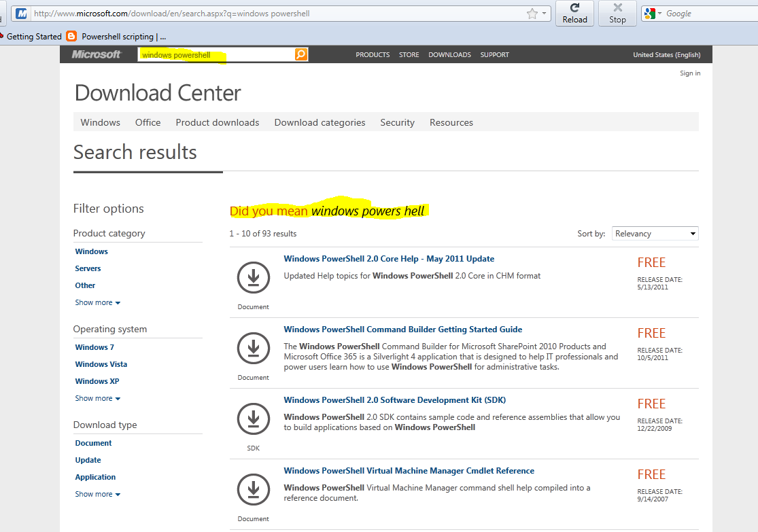The image size is (758, 532).
Task: Expand Show more under Download type
Action: (x=98, y=494)
